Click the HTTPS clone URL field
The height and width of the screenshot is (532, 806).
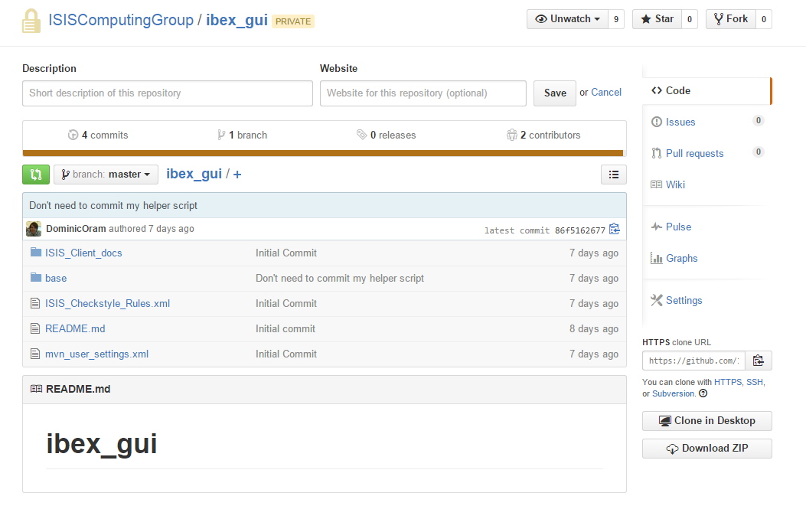(693, 361)
